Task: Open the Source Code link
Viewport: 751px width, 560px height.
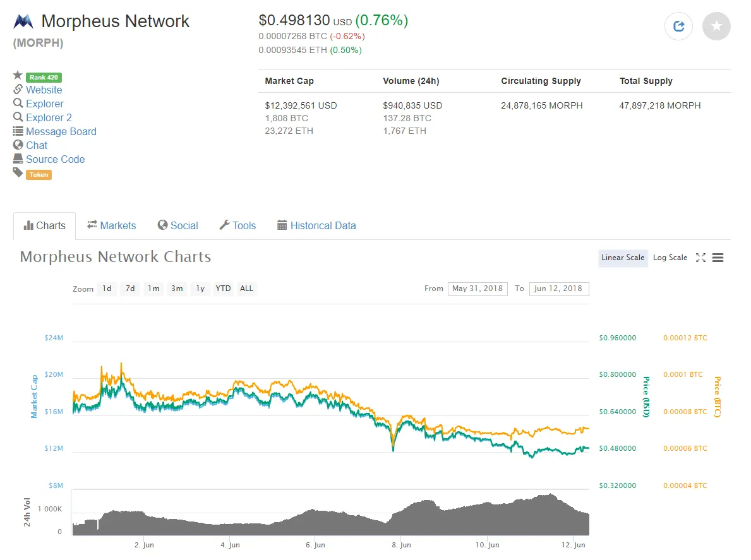Action: click(56, 159)
